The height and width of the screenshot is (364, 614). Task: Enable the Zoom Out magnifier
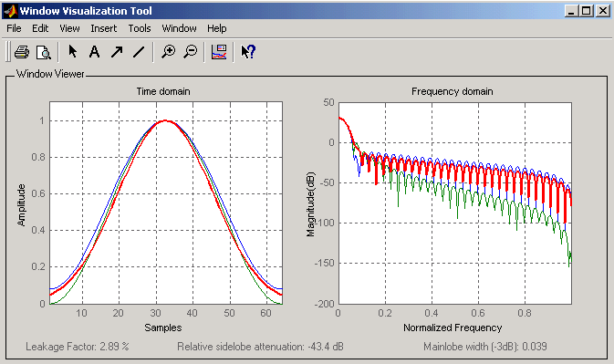click(x=191, y=52)
